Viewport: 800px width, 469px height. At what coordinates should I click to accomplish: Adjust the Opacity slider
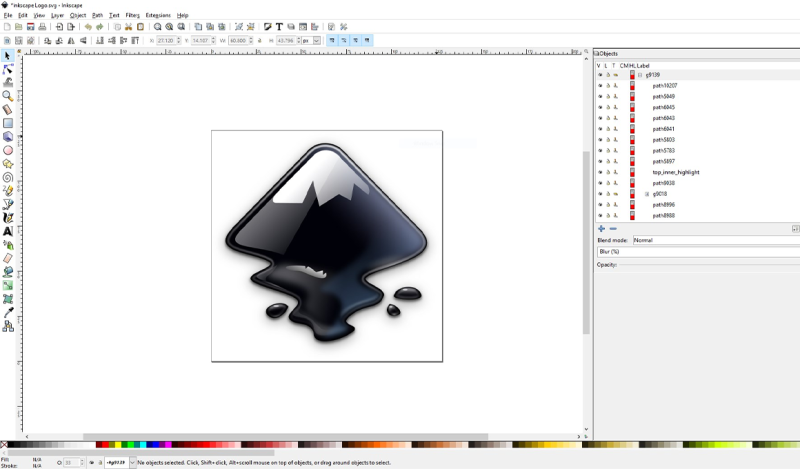point(709,265)
